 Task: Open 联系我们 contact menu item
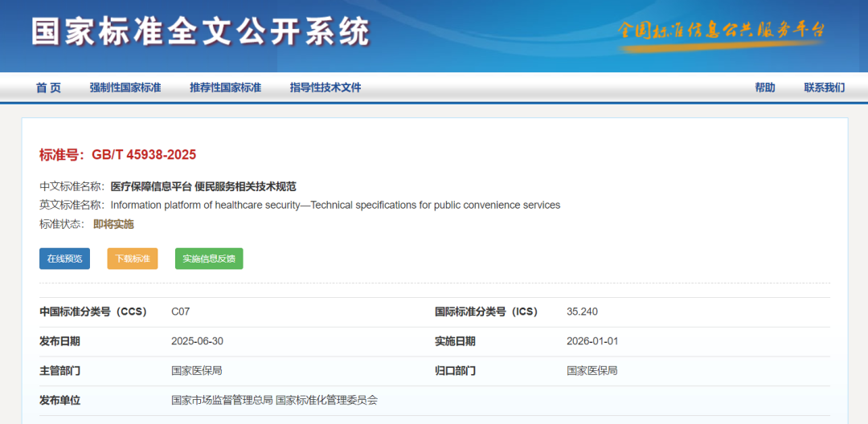(825, 88)
